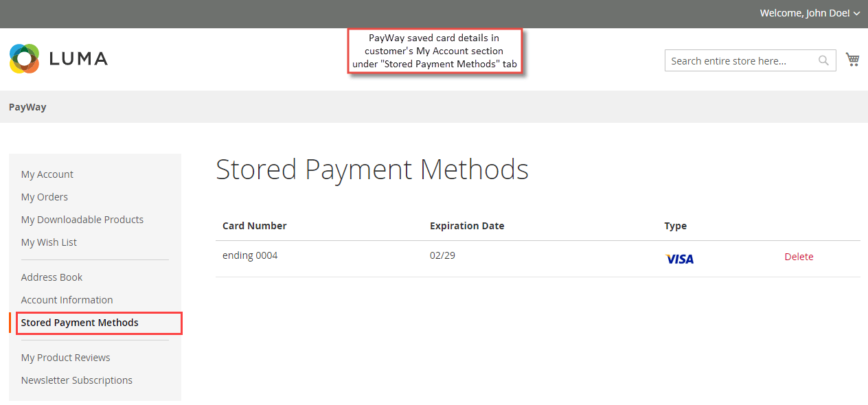Click the search magnifier icon
The image size is (868, 405).
tap(823, 60)
